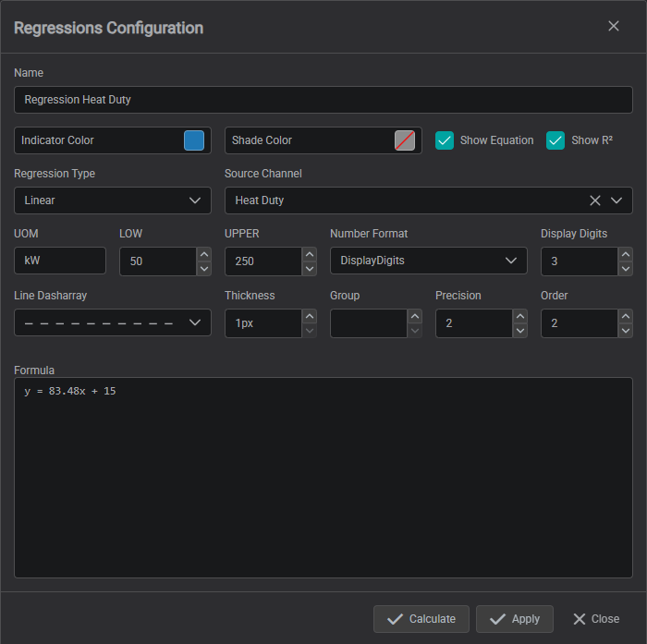Decrement Display Digits with down arrow

(x=626, y=269)
